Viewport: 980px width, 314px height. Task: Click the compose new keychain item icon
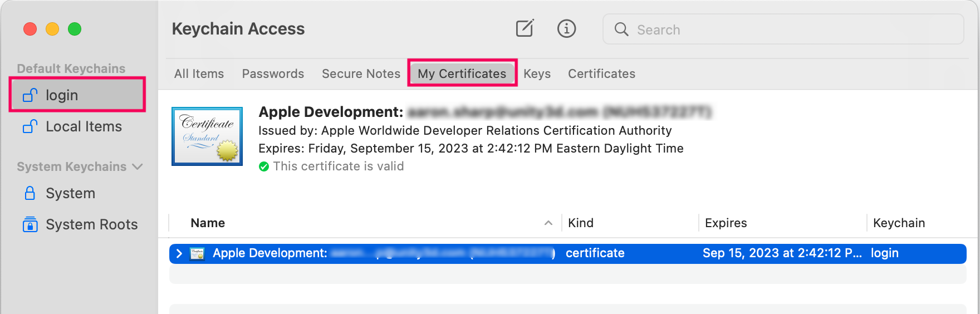click(525, 28)
